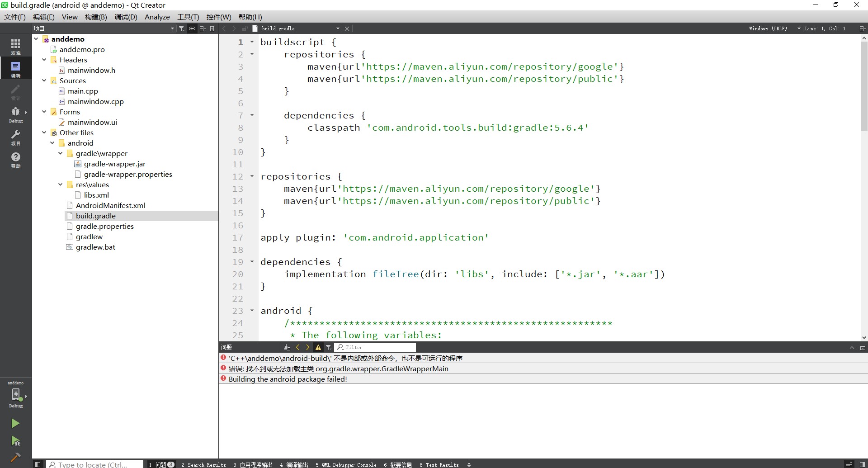Screen dimensions: 868x468
Task: Open project tree filter funnel icon
Action: coord(182,28)
